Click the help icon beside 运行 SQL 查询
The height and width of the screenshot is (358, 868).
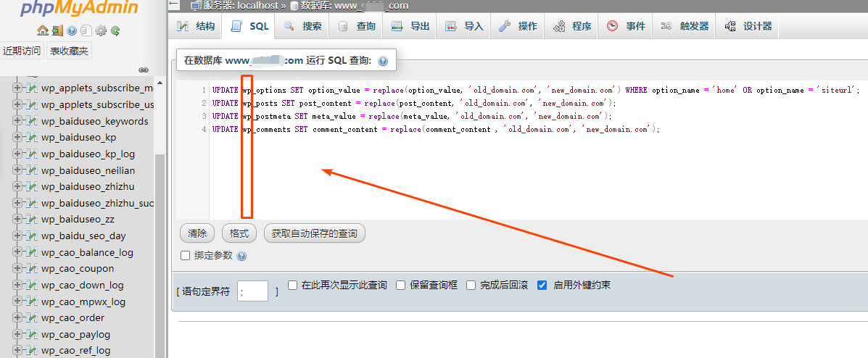click(383, 61)
